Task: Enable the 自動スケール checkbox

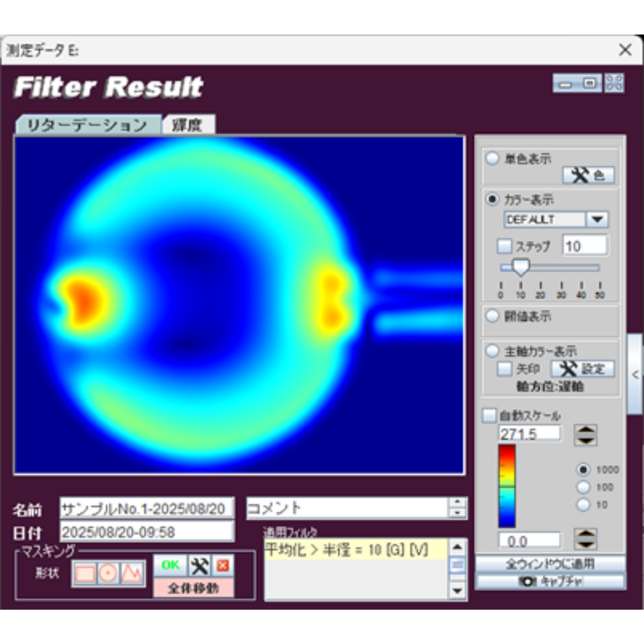Action: click(x=489, y=416)
